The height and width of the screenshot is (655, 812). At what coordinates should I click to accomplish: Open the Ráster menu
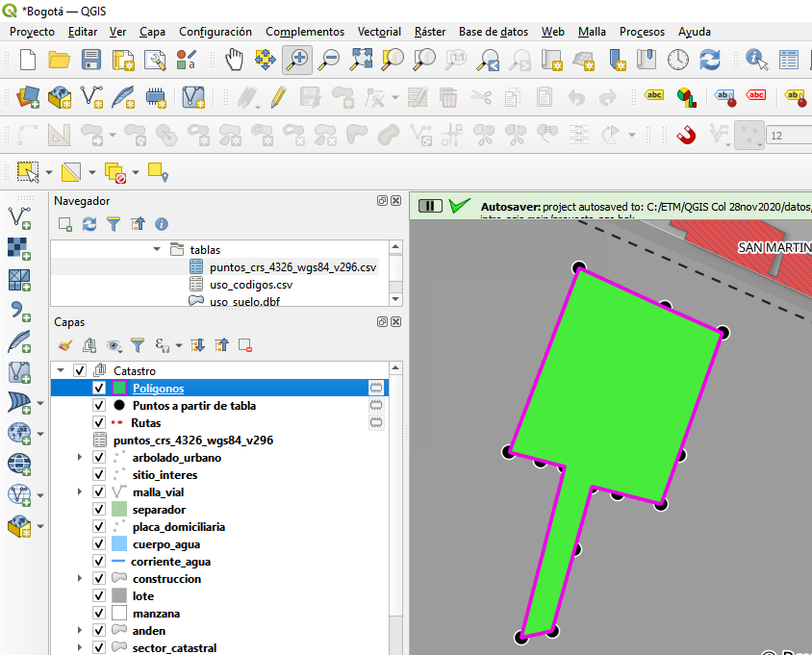[430, 32]
